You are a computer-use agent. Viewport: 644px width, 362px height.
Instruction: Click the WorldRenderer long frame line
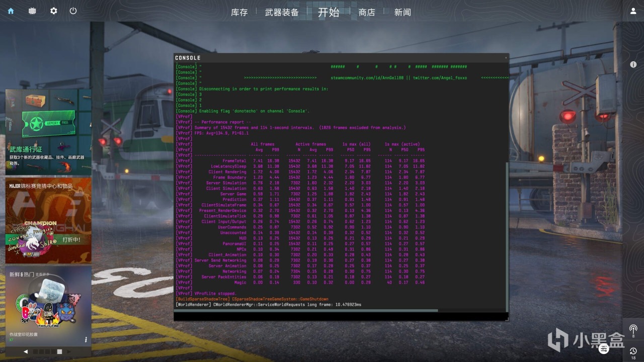pos(268,305)
